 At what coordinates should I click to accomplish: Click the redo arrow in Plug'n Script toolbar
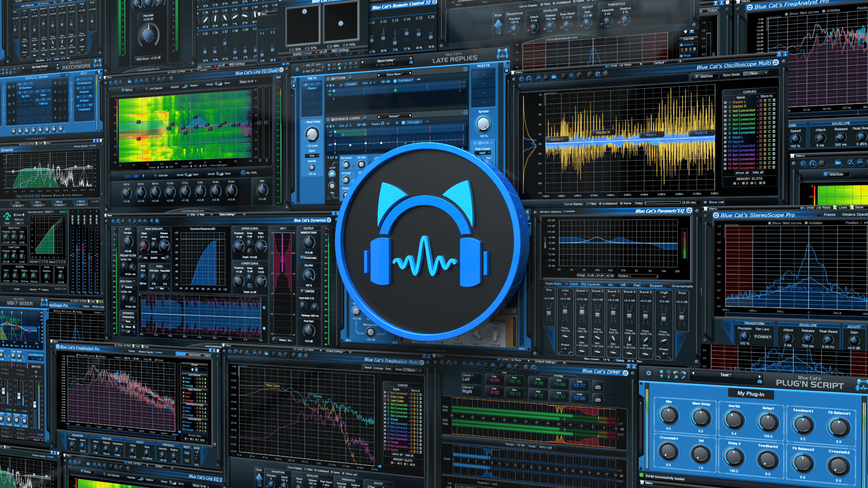pyautogui.click(x=683, y=373)
